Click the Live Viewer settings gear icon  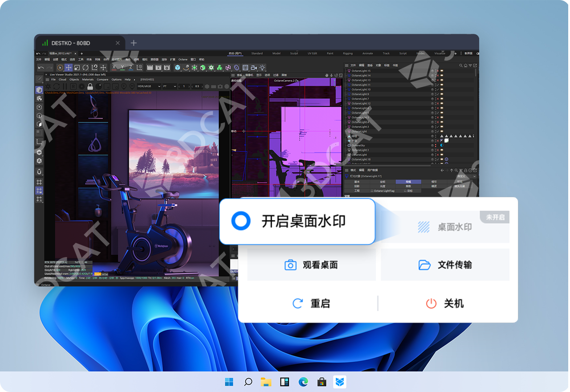[x=81, y=86]
